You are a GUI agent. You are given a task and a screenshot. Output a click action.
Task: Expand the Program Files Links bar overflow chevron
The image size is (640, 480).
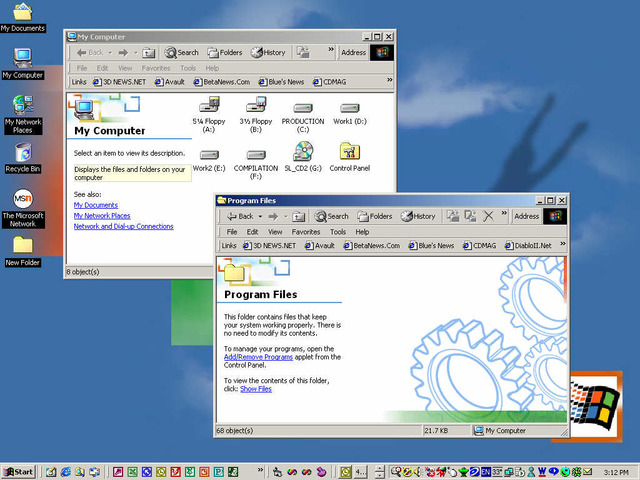click(563, 244)
